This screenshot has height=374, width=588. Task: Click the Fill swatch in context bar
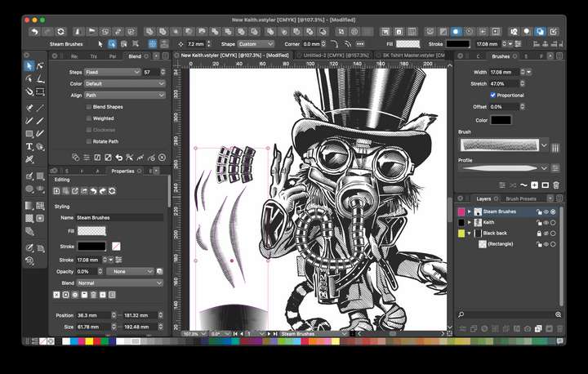(408, 44)
